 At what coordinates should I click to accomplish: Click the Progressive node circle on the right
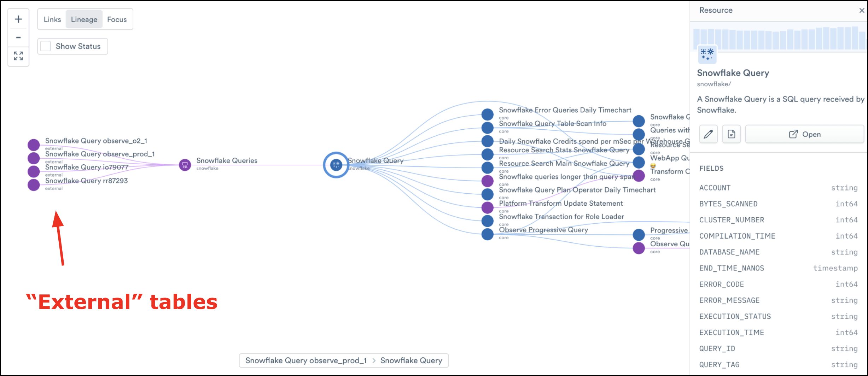639,235
